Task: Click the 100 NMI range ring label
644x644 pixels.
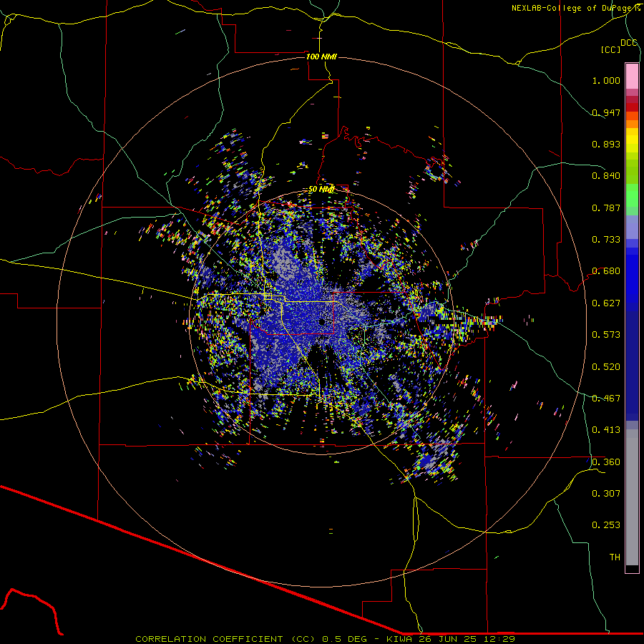Action: click(321, 57)
